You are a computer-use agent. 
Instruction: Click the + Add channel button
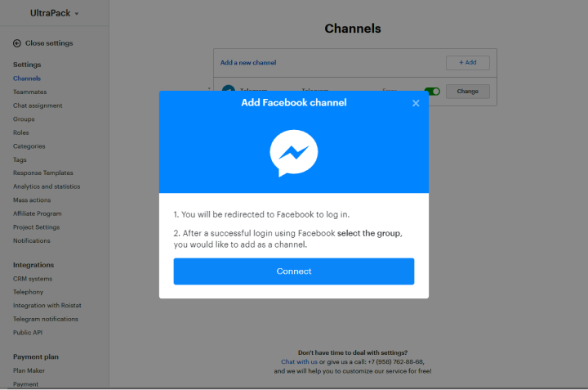coord(468,63)
